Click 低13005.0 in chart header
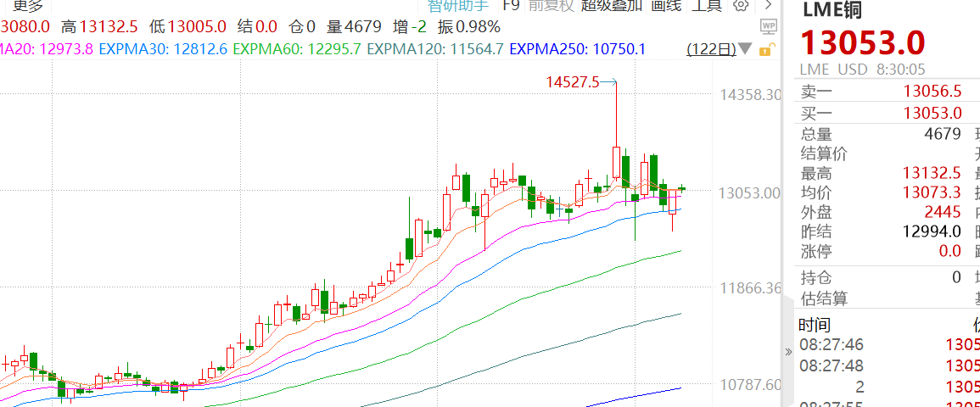This screenshot has height=407, width=980. [x=188, y=27]
